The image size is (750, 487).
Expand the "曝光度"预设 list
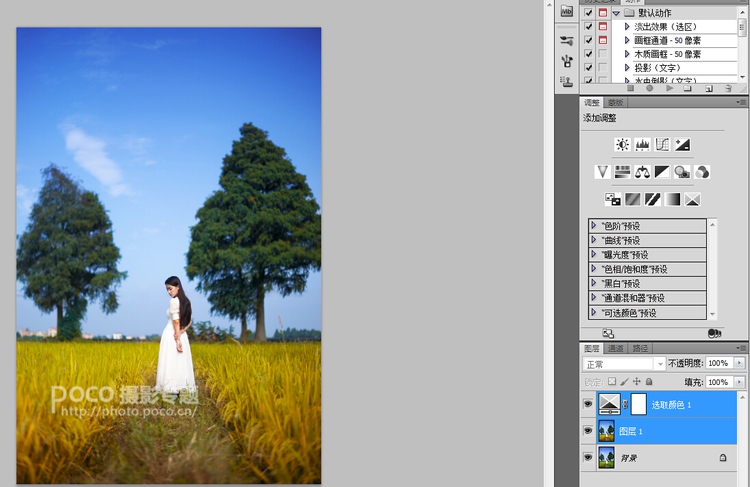coord(594,254)
